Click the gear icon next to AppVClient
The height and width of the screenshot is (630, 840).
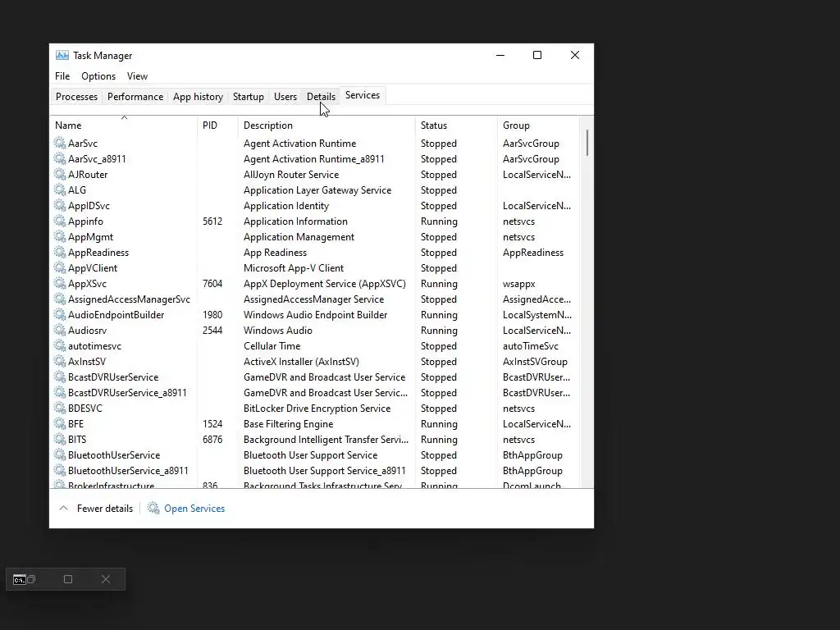[x=59, y=267]
